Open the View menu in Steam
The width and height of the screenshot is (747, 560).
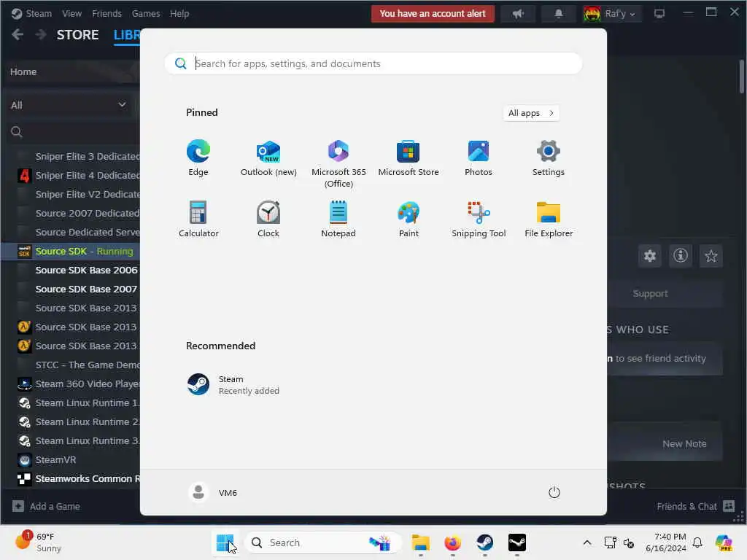(71, 13)
